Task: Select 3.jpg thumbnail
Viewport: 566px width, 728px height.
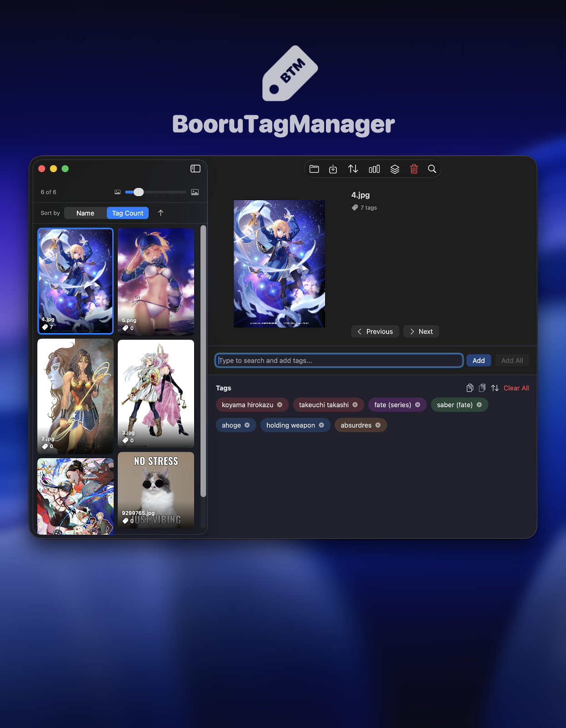Action: [156, 394]
